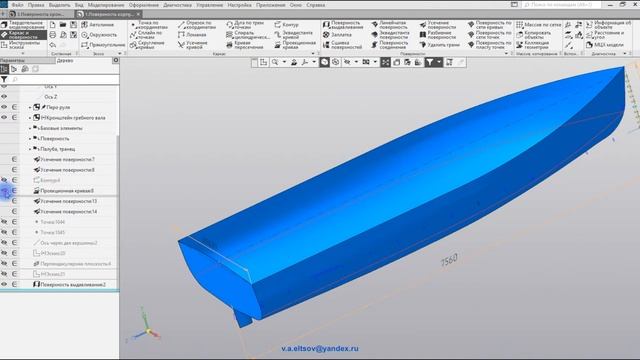
Task: Select the Автолиния sketch tool
Action: coord(97,24)
